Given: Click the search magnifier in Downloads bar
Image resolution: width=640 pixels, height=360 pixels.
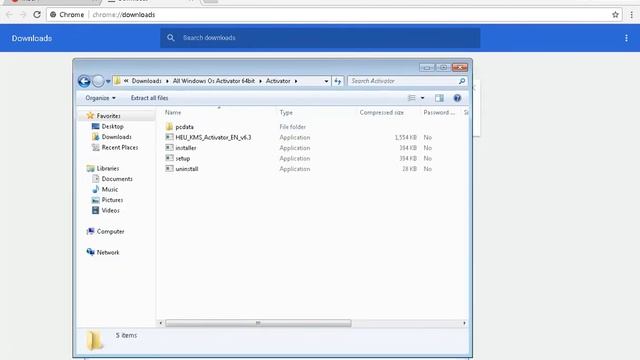Looking at the screenshot, I should (171, 38).
